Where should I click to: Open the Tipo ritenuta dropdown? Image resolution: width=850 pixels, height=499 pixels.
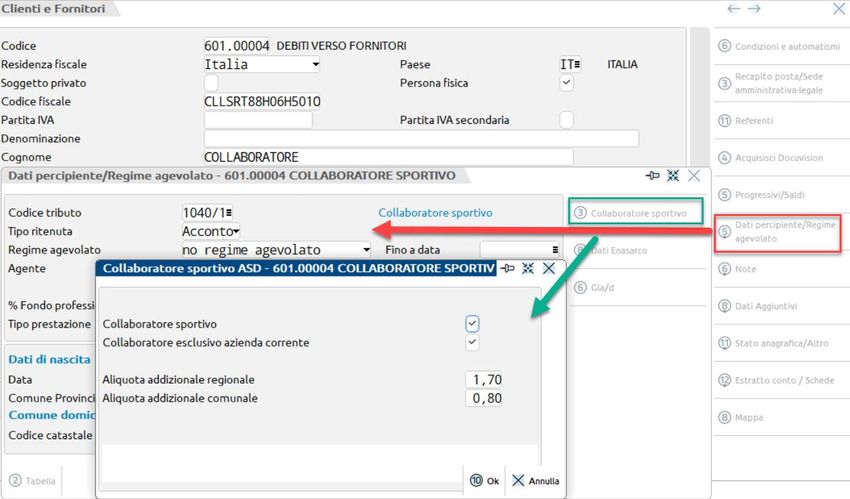click(236, 231)
